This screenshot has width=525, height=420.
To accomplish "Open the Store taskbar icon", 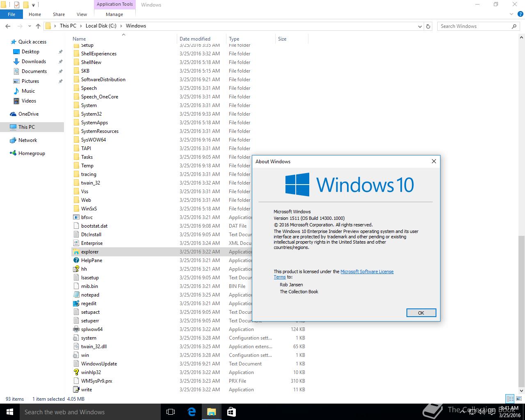I will pyautogui.click(x=231, y=412).
